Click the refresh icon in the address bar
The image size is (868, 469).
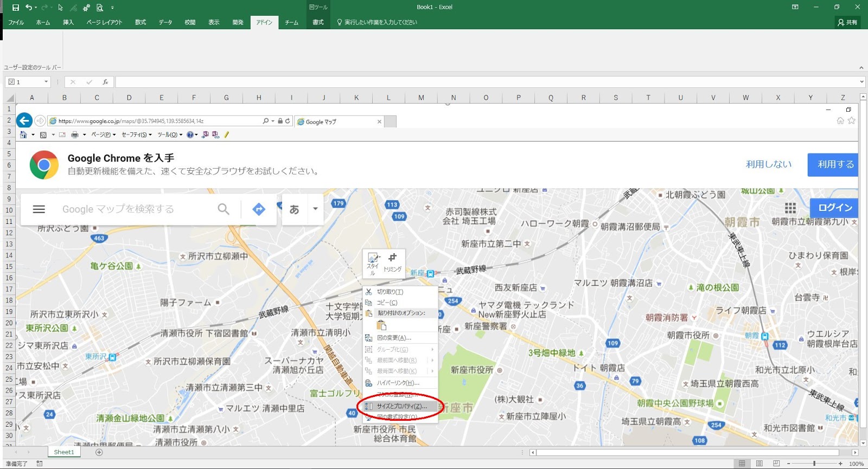pos(288,121)
